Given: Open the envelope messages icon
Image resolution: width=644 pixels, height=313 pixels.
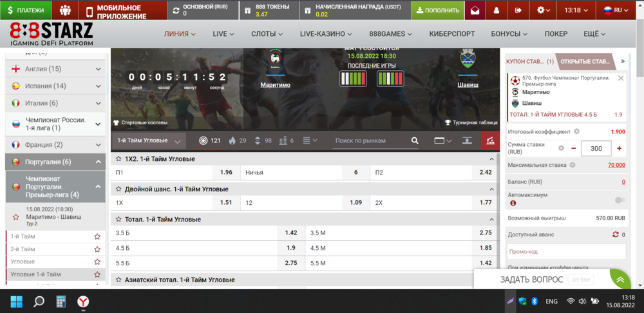Looking at the screenshot, I should (475, 10).
